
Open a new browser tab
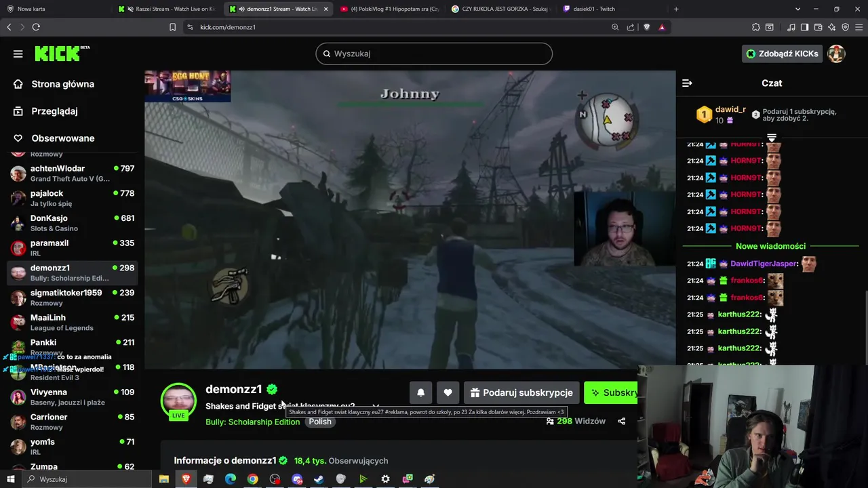pyautogui.click(x=676, y=9)
